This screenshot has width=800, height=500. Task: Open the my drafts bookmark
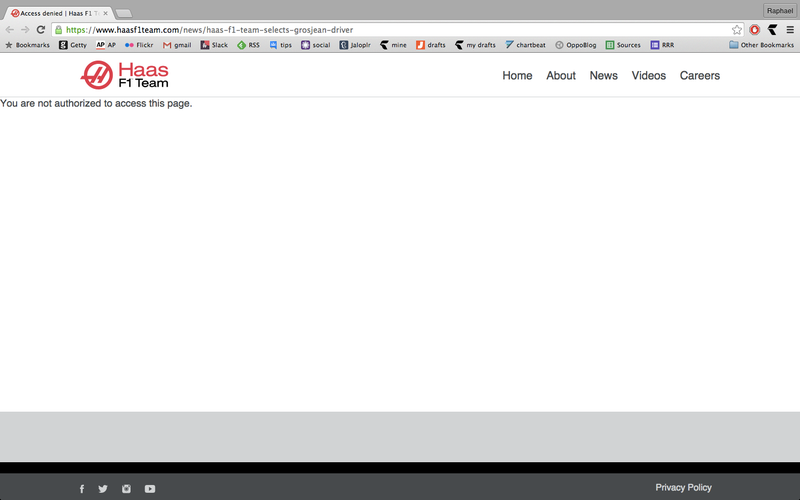(476, 45)
